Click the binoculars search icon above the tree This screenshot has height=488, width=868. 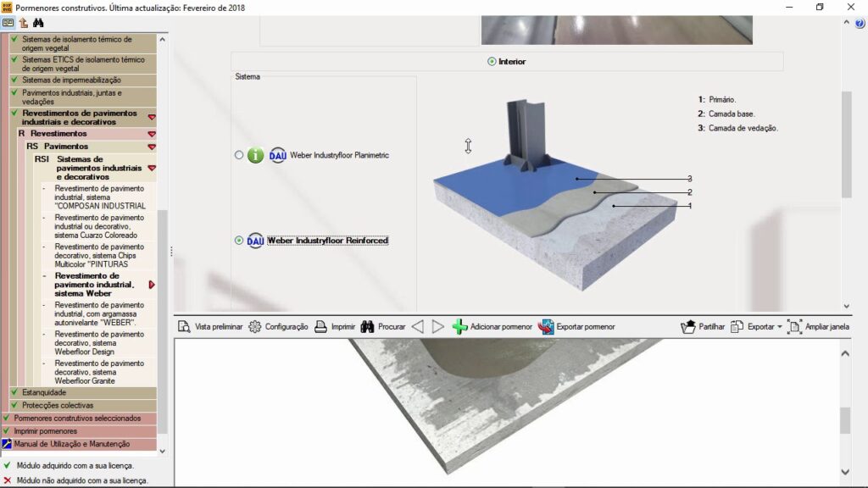coord(38,23)
